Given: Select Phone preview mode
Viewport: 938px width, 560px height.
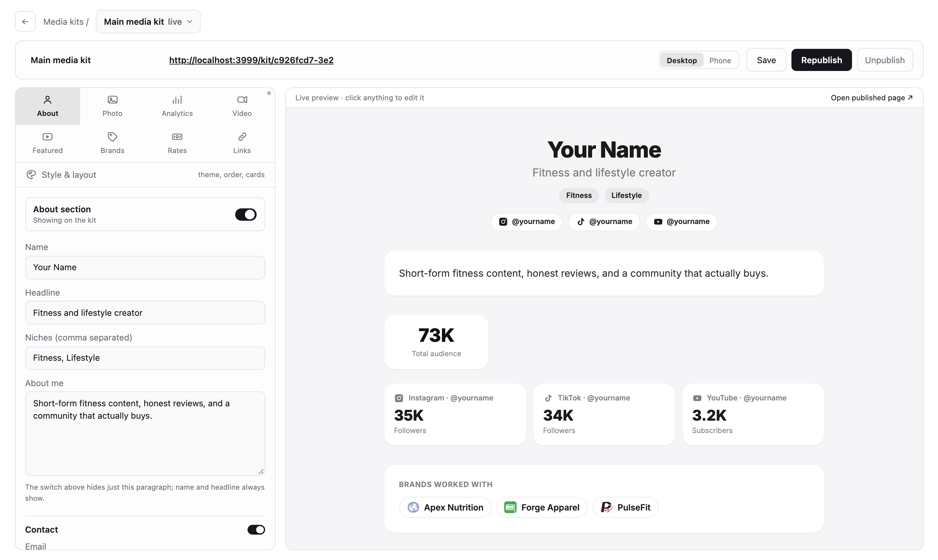Looking at the screenshot, I should click(x=720, y=60).
